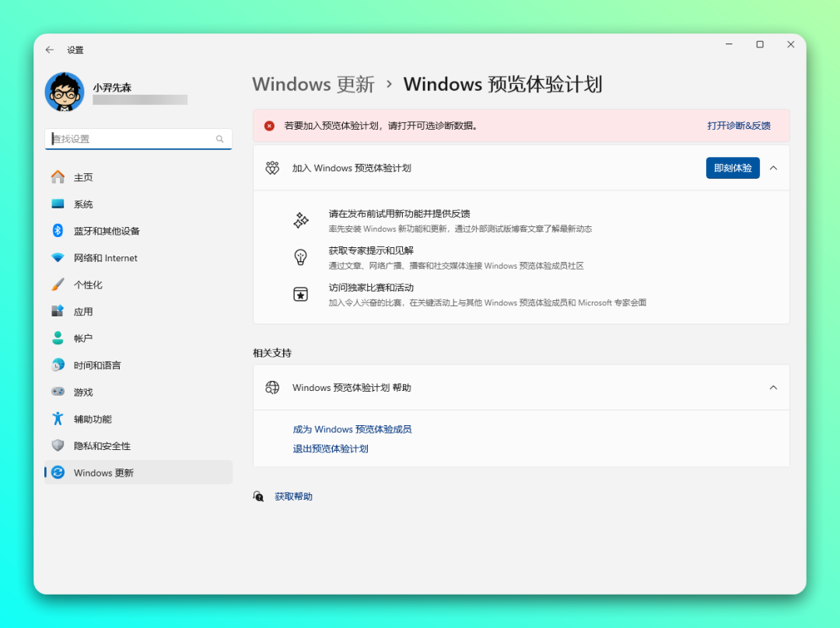This screenshot has width=840, height=628.
Task: Go to 帐户 settings page
Action: point(83,338)
